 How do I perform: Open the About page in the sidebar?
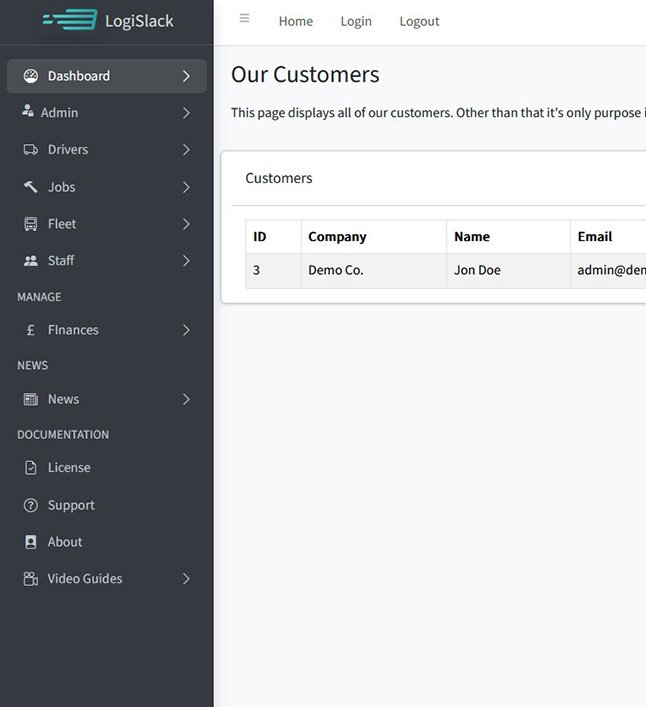click(x=65, y=542)
